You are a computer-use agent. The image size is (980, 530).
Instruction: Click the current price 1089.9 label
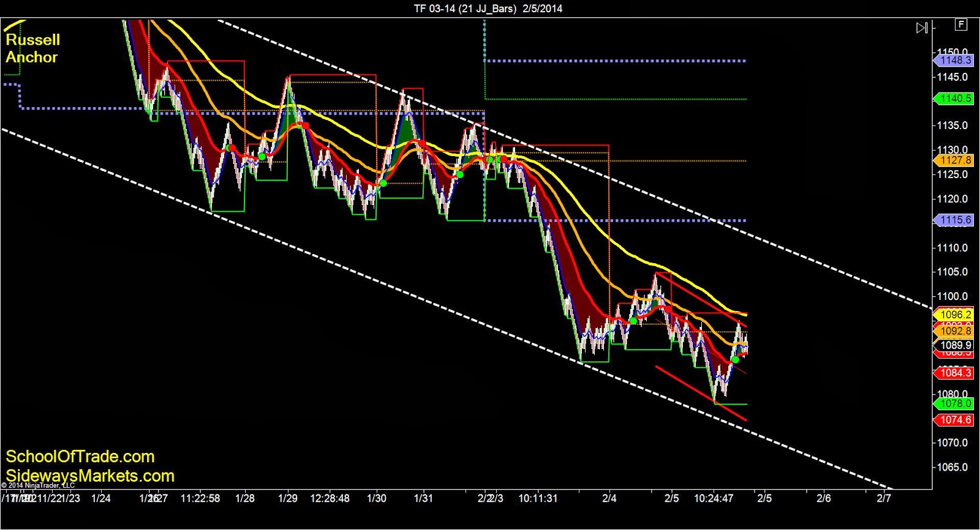pos(953,346)
